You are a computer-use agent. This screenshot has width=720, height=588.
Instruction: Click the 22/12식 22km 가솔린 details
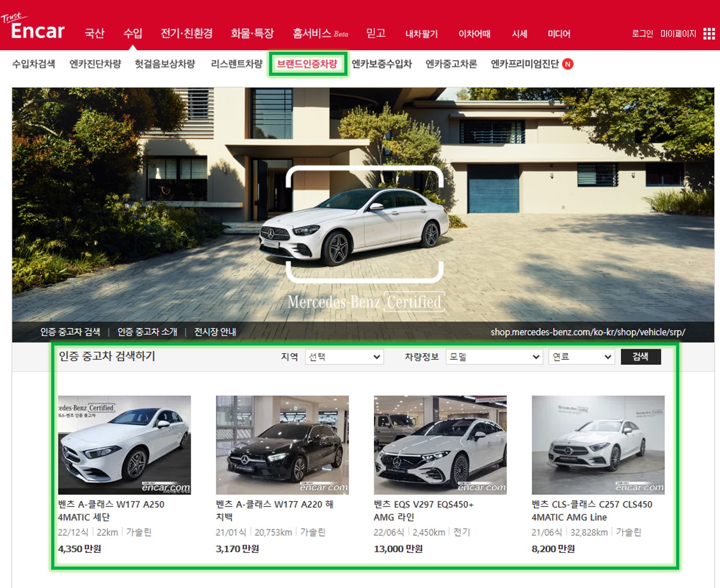[104, 532]
